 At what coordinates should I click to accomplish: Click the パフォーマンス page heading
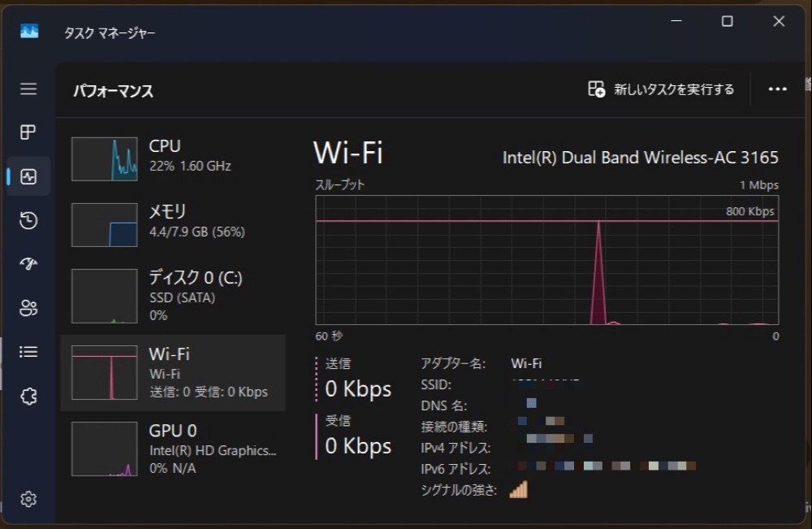(x=114, y=91)
